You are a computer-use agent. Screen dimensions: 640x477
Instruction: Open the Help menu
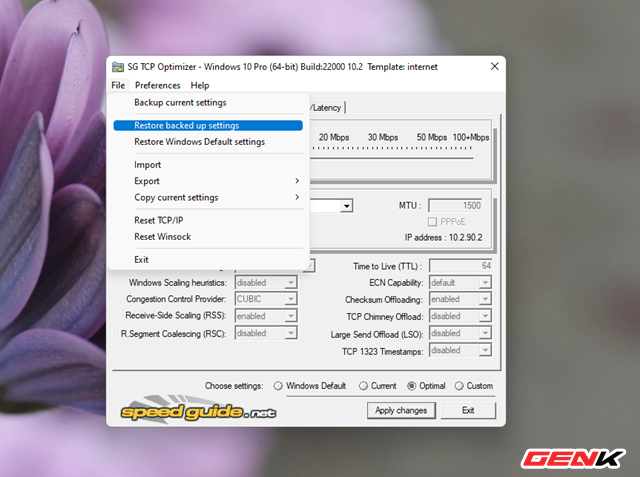[200, 85]
